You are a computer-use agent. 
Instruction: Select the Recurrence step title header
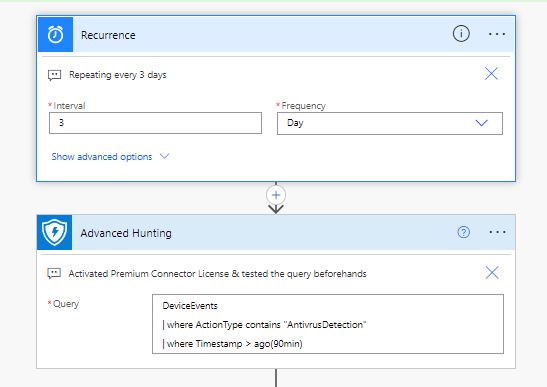[108, 35]
